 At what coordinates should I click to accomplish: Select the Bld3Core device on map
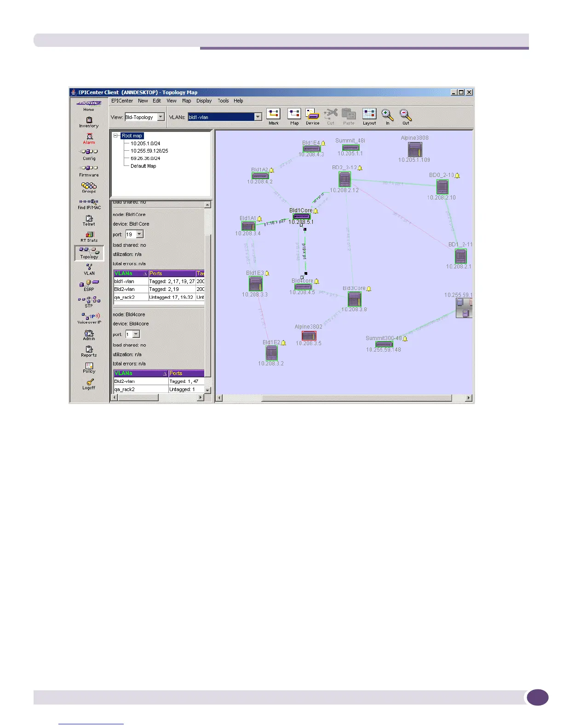pyautogui.click(x=354, y=299)
